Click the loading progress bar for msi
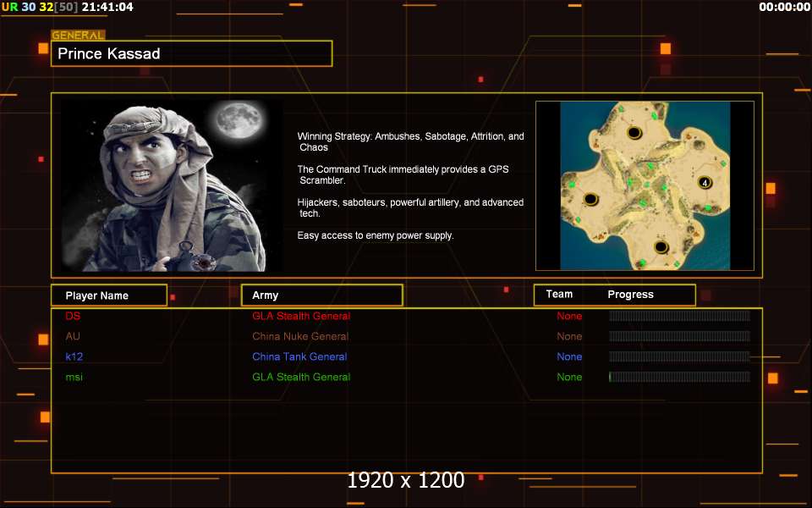 (679, 377)
